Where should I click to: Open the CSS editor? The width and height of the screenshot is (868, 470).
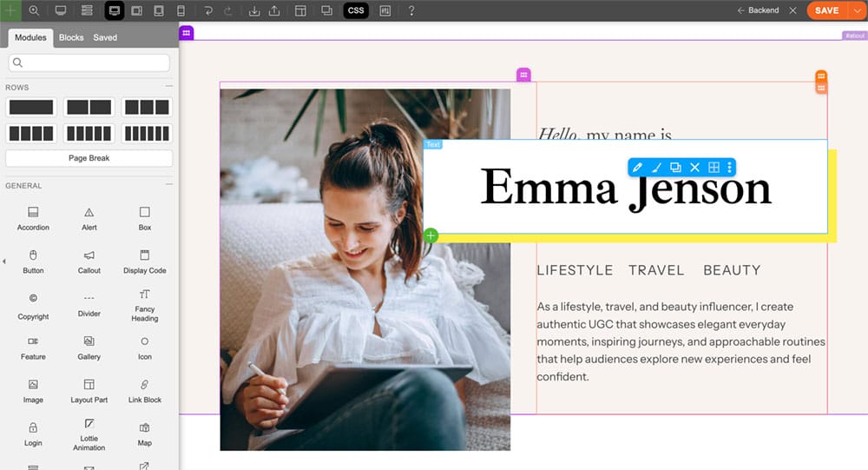click(x=355, y=10)
